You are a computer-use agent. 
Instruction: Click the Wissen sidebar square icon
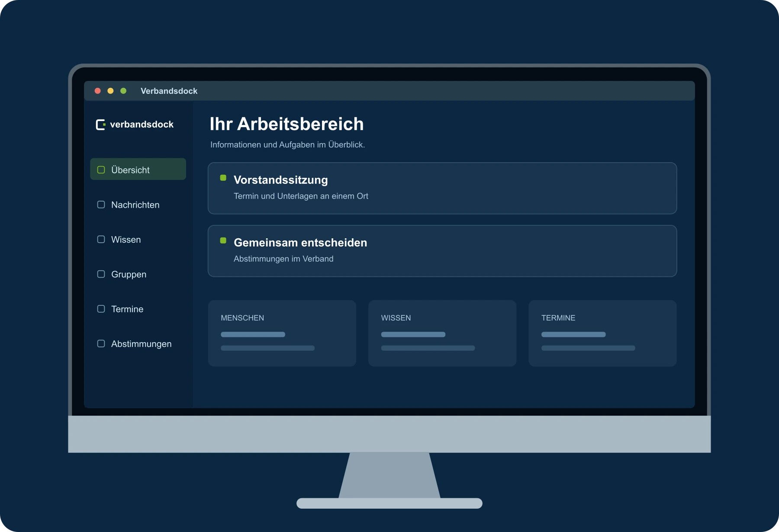point(101,239)
